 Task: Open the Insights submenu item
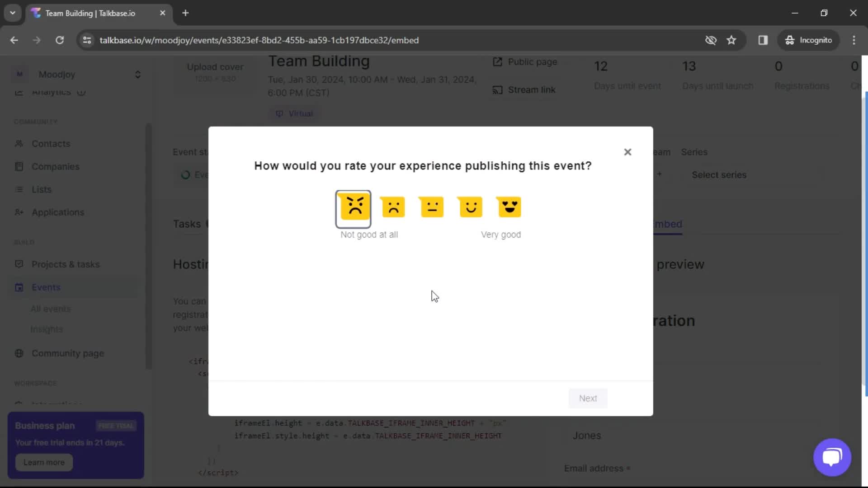(x=46, y=329)
